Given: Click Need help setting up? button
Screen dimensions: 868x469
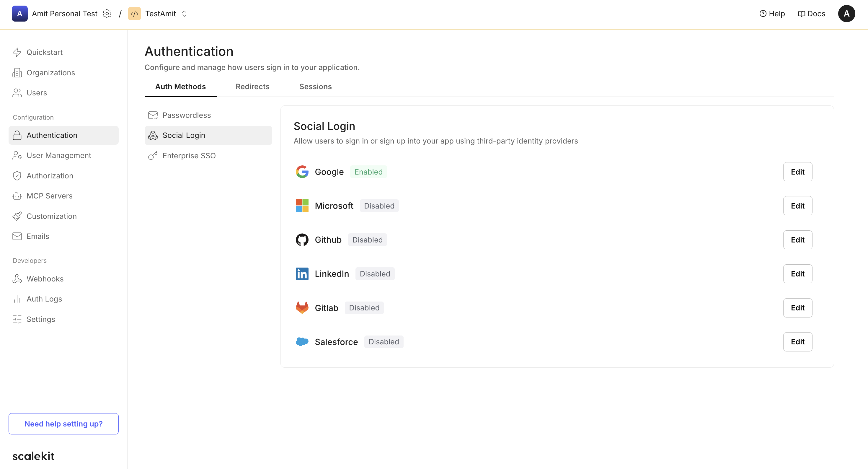Looking at the screenshot, I should [63, 424].
